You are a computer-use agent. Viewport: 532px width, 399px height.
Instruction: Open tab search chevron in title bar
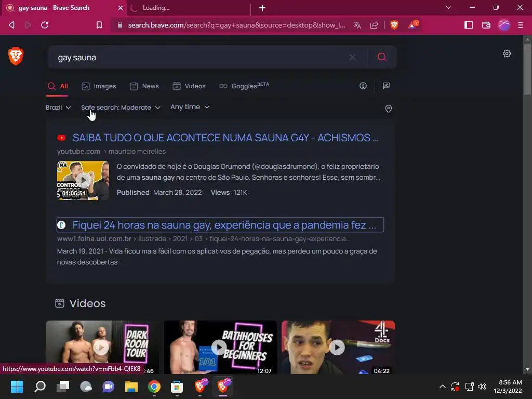pos(448,7)
